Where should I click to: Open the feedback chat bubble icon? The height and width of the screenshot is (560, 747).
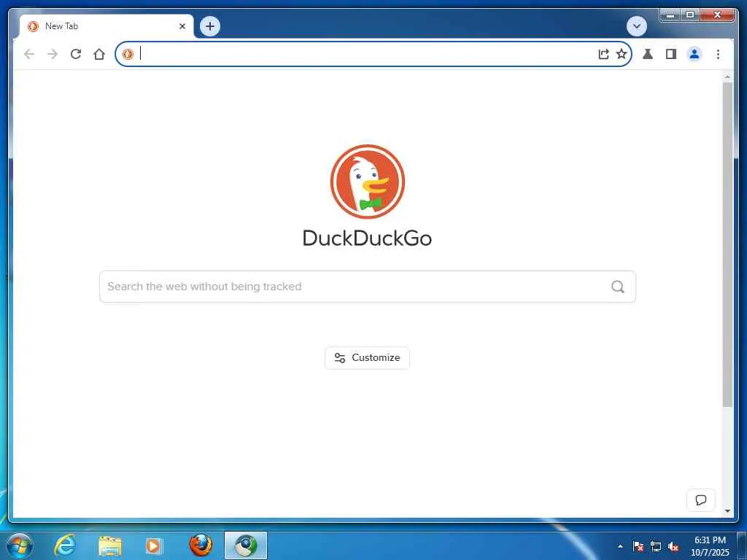701,500
